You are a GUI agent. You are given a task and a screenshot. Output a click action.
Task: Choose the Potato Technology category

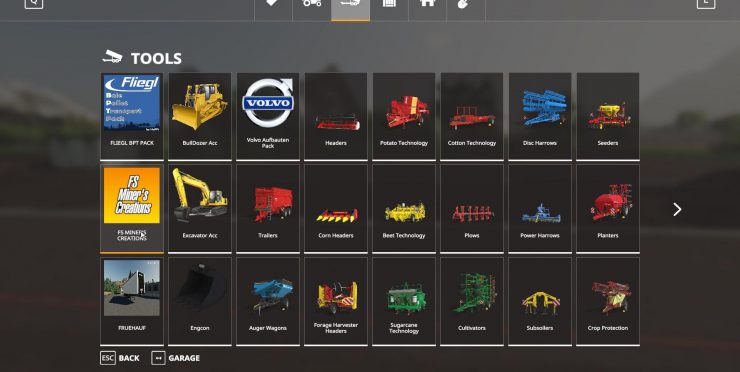point(404,116)
